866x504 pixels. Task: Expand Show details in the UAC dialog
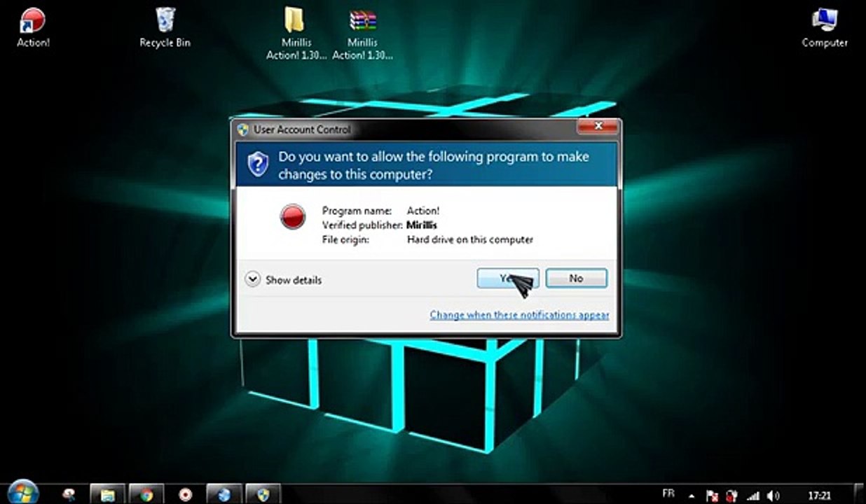pyautogui.click(x=283, y=279)
